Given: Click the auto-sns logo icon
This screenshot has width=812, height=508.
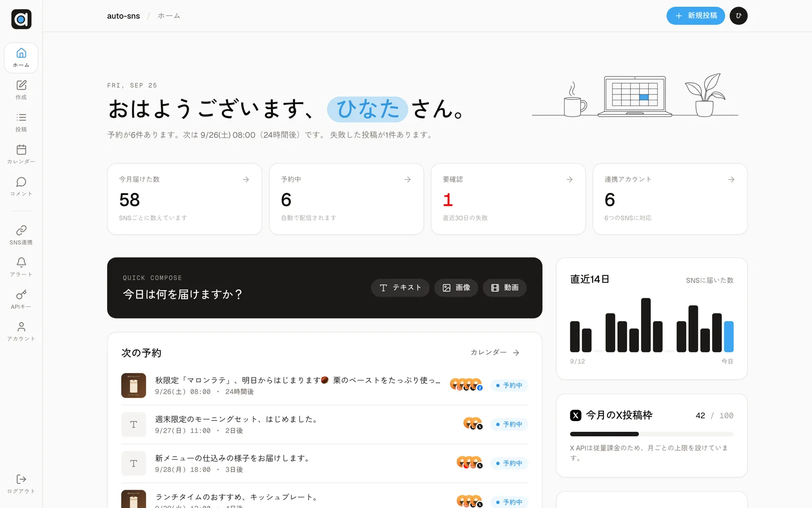Looking at the screenshot, I should (21, 19).
